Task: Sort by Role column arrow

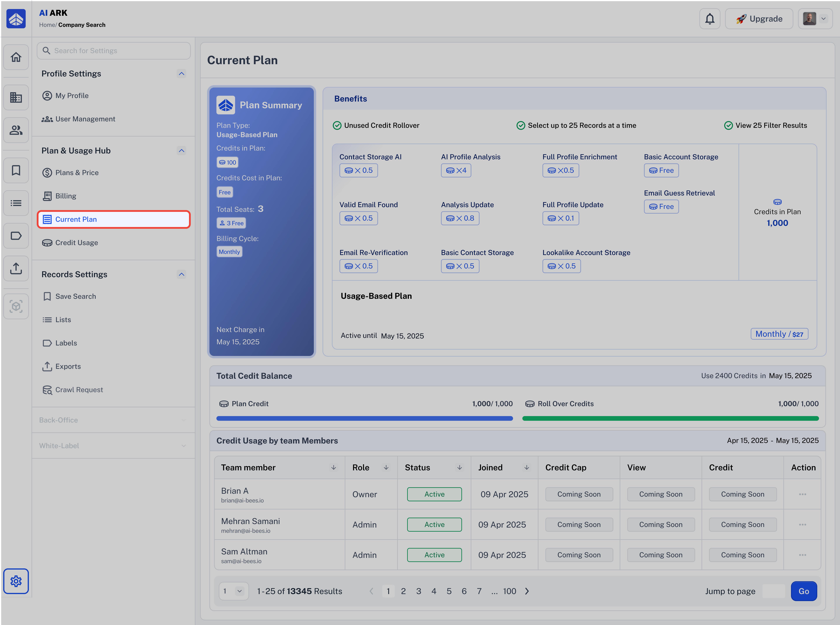Action: coord(386,468)
